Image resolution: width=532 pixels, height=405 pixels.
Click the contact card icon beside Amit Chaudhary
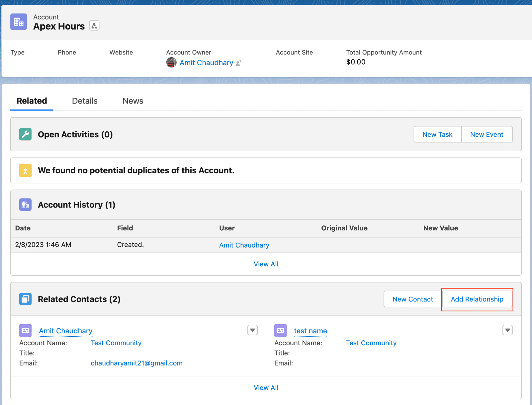(25, 330)
